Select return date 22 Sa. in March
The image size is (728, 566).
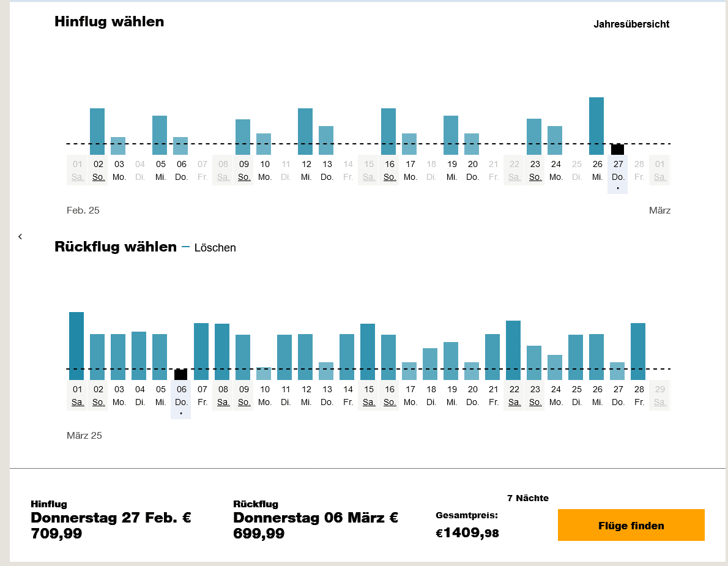tap(514, 395)
